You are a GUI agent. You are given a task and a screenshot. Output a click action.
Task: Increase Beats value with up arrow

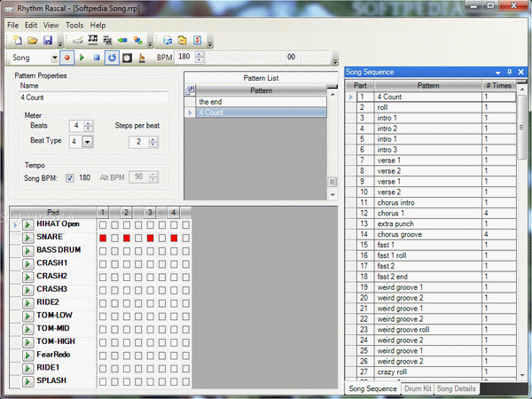point(89,122)
